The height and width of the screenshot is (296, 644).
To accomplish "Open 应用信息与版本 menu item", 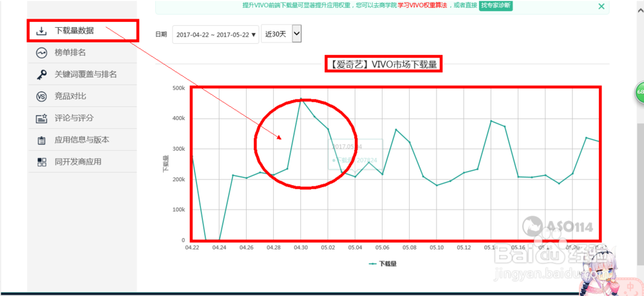I will pos(83,140).
